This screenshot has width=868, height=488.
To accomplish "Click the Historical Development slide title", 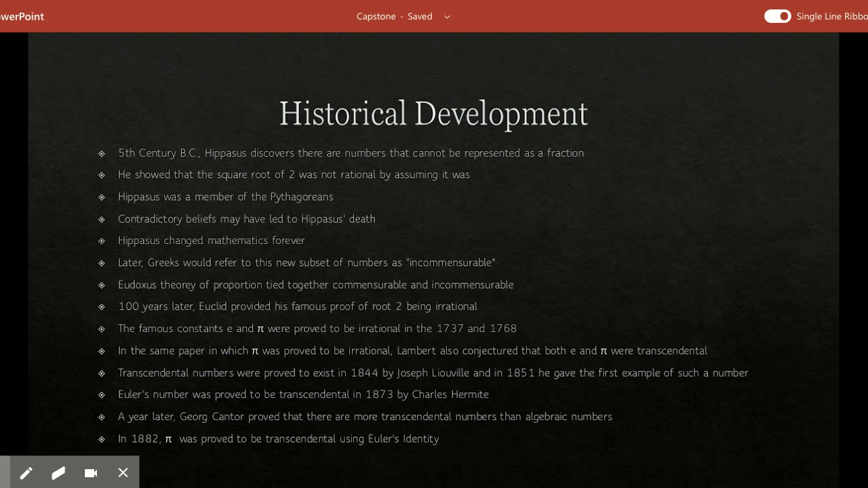I will coord(433,114).
